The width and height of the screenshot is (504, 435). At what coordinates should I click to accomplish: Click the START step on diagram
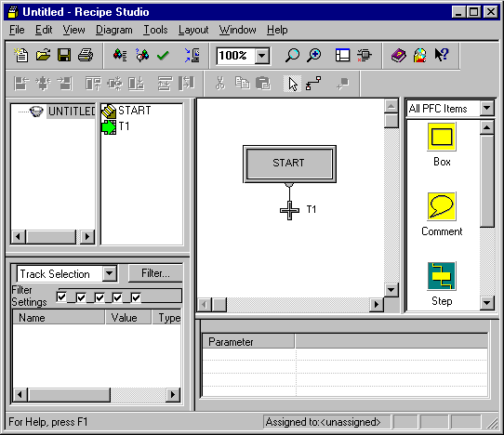pos(289,164)
